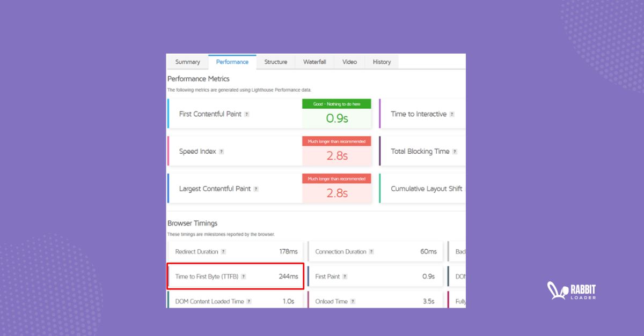Open help for Speed Index

(221, 151)
